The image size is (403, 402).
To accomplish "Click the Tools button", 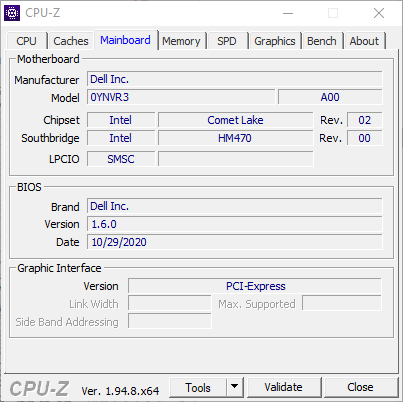I will pos(198,388).
